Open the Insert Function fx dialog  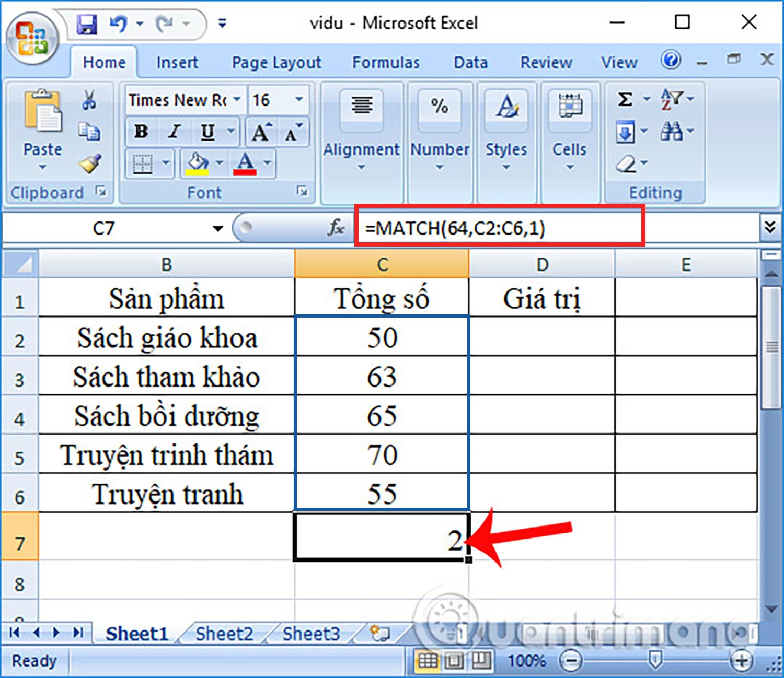pyautogui.click(x=336, y=228)
